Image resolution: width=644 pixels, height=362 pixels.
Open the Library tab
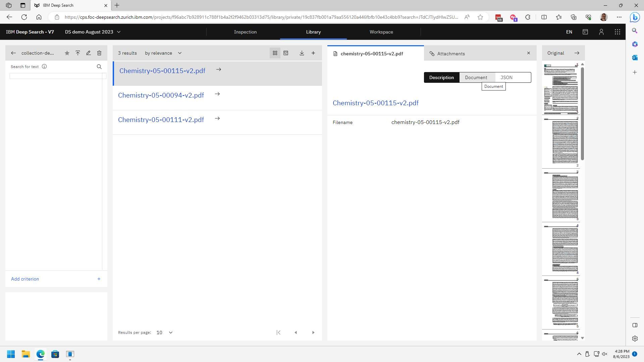tap(313, 32)
